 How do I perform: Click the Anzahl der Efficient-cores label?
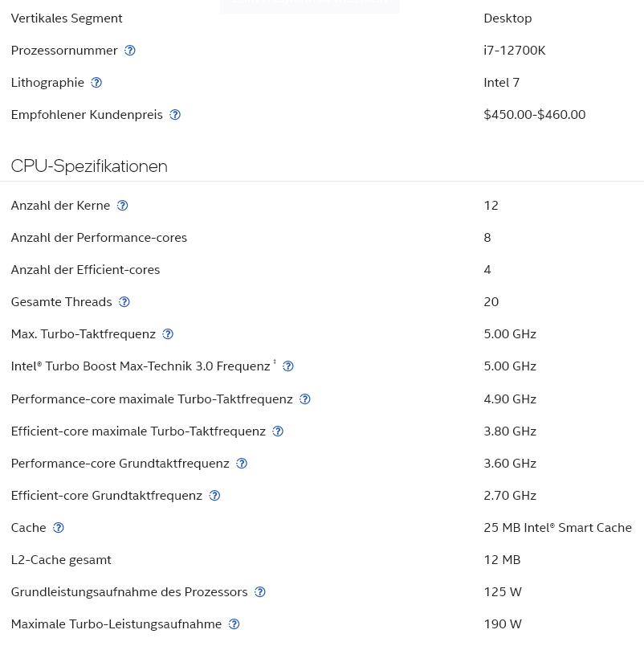click(85, 270)
